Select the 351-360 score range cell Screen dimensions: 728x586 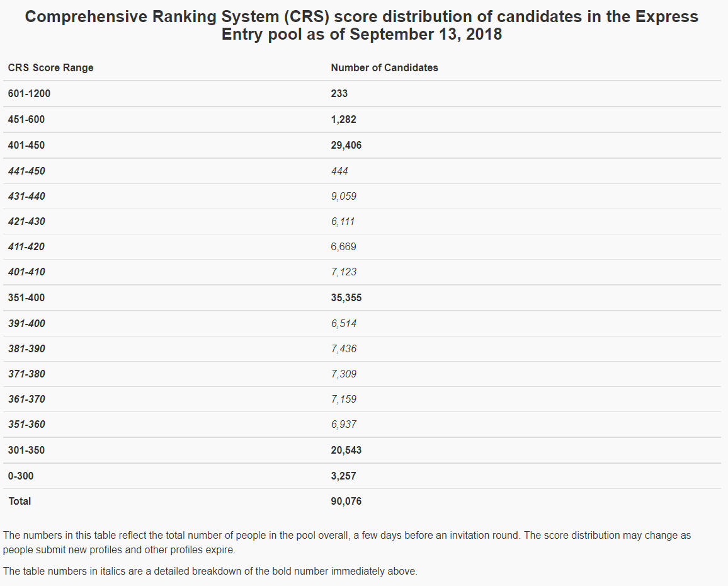26,424
